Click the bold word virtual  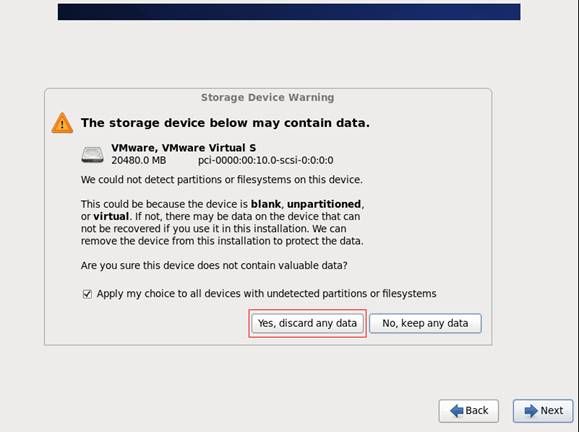111,216
